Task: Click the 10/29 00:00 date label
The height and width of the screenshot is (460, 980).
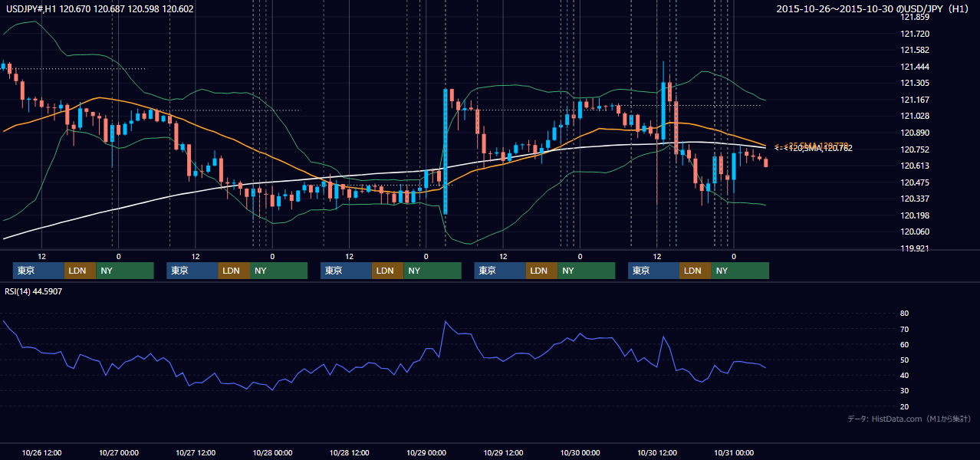Action: (426, 452)
